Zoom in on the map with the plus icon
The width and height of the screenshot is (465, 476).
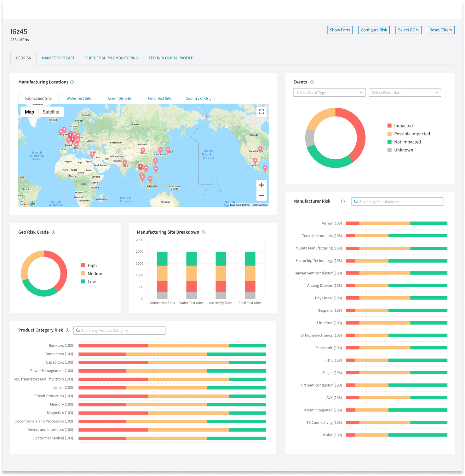261,185
